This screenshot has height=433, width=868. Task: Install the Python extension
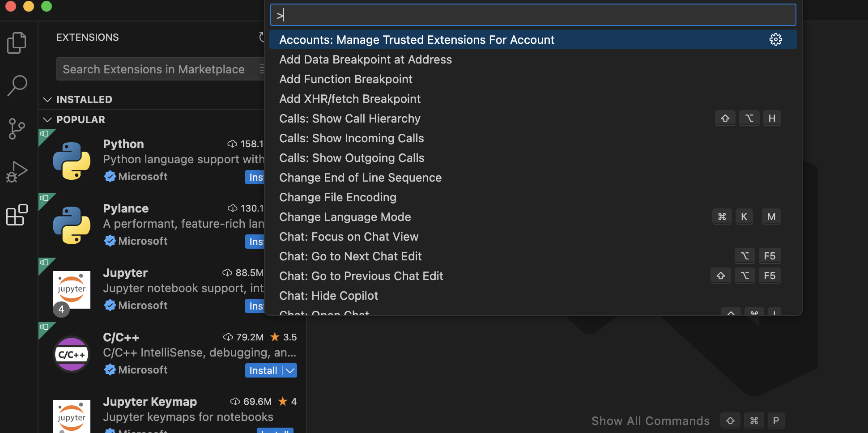point(255,177)
